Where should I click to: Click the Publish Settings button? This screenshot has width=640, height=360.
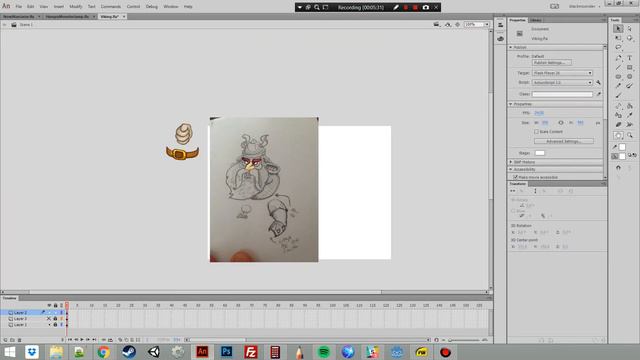click(x=551, y=63)
